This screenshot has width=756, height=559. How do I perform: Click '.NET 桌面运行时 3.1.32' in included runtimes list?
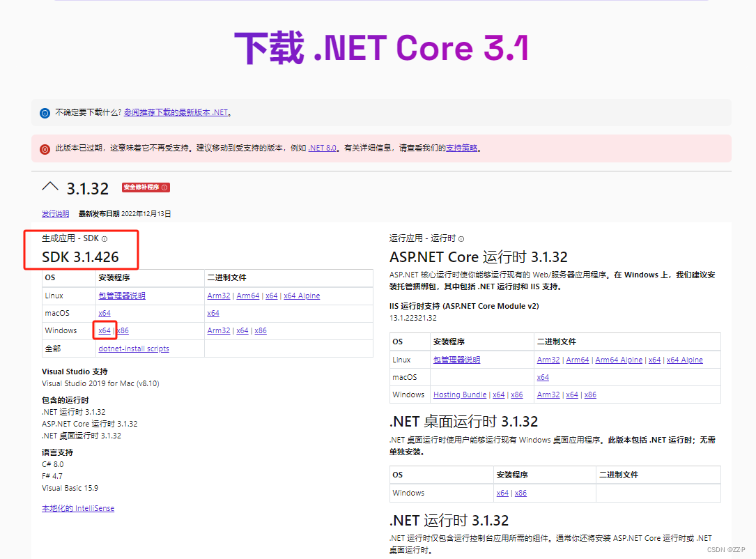pos(82,436)
